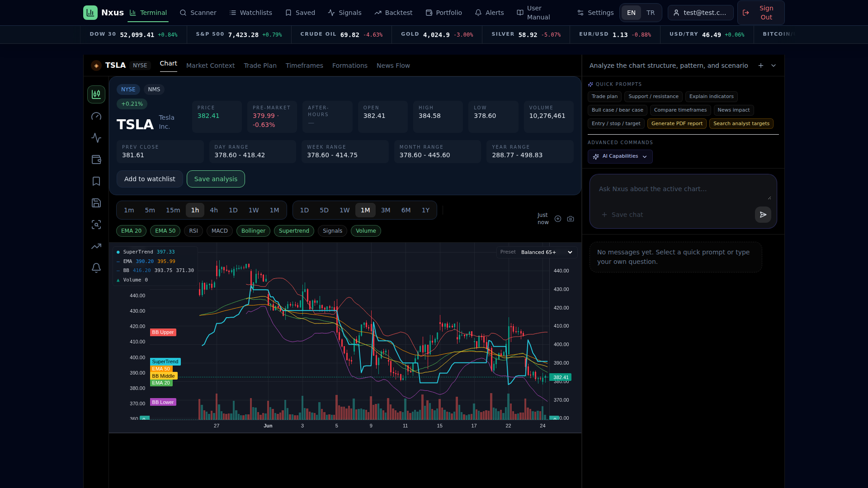868x488 pixels.
Task: Open Backtest from top navigation
Action: 393,13
